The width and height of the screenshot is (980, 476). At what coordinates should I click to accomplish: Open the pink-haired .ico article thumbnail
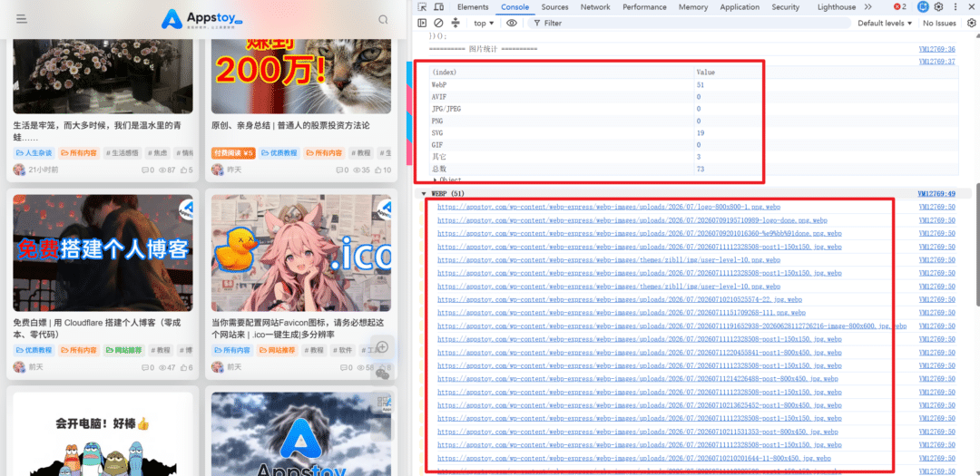pyautogui.click(x=301, y=253)
